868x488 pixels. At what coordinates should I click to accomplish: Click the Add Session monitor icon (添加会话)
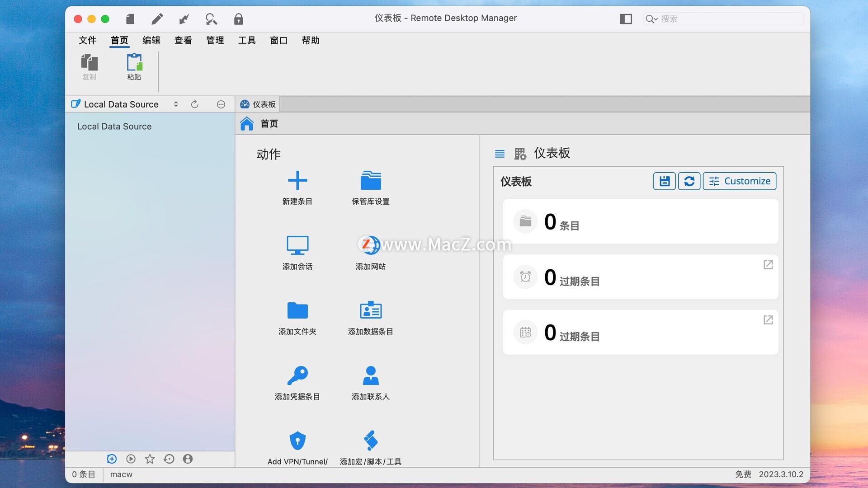click(x=297, y=245)
